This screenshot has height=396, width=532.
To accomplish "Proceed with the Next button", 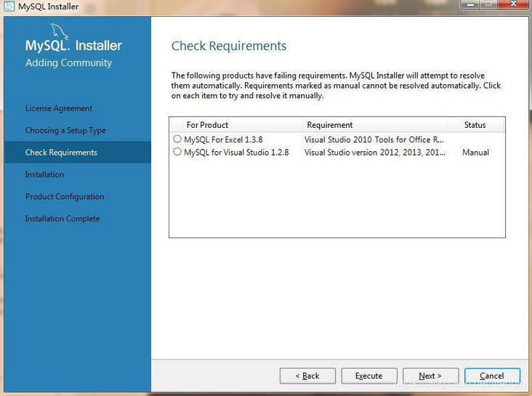I will pyautogui.click(x=430, y=376).
